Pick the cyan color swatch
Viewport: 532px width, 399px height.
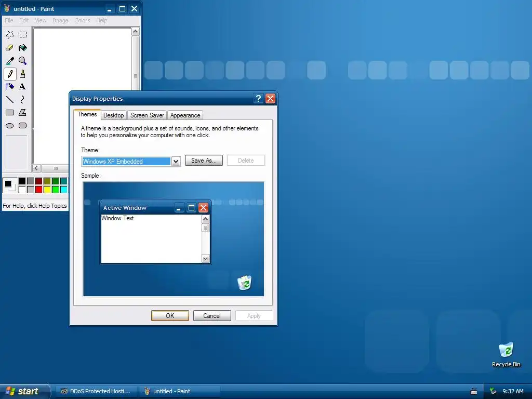coord(63,189)
